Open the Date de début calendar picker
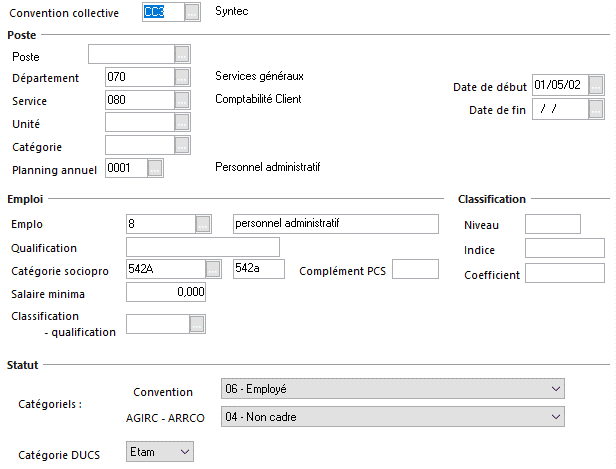 [x=596, y=86]
